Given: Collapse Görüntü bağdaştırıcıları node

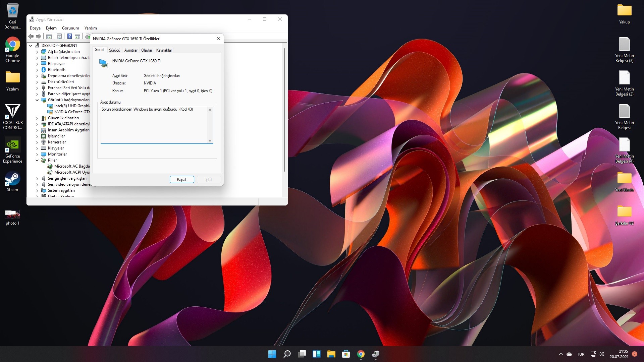Looking at the screenshot, I should (x=37, y=100).
